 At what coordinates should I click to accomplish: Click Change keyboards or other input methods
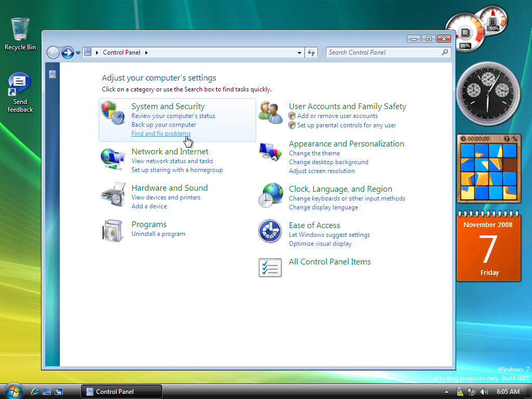(x=347, y=198)
